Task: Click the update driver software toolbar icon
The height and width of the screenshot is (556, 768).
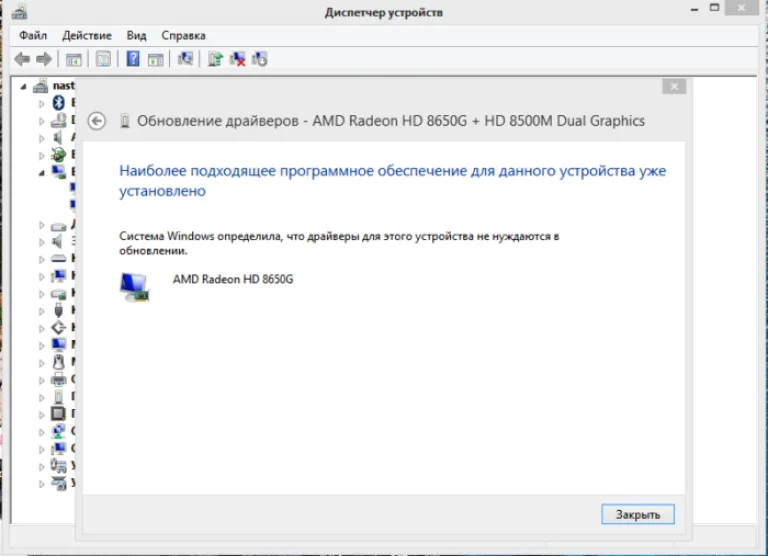Action: coord(215,59)
